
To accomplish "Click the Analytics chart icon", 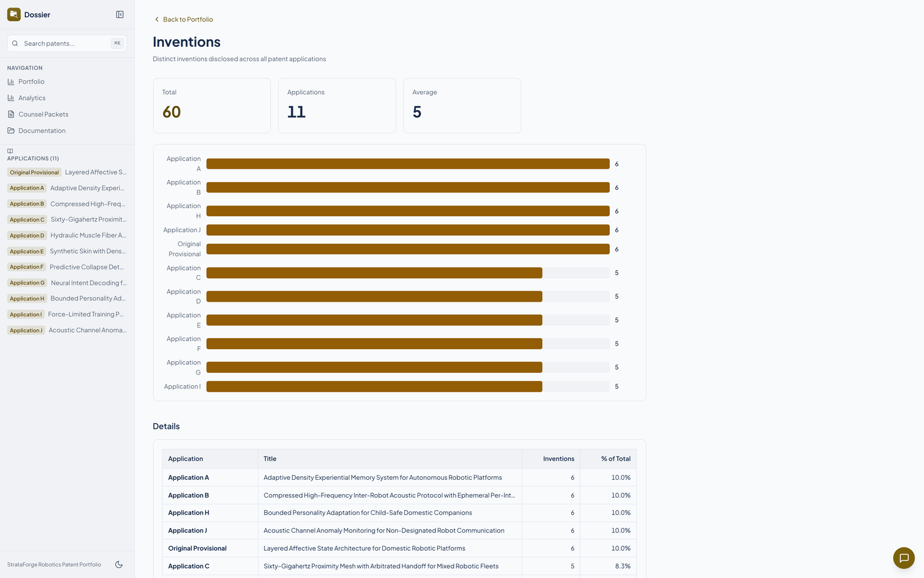I will 11,98.
